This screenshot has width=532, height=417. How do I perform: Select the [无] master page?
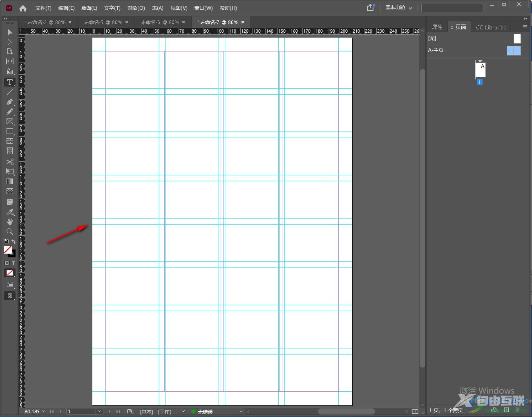point(474,38)
